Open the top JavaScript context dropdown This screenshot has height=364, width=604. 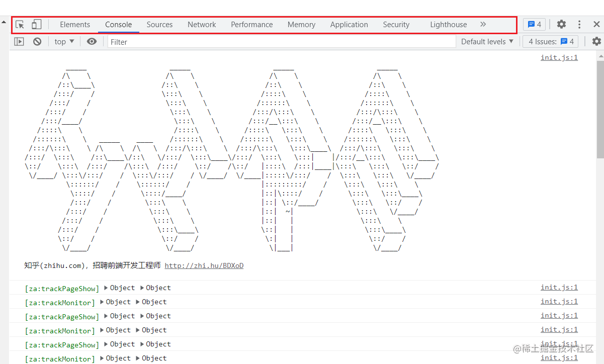64,42
